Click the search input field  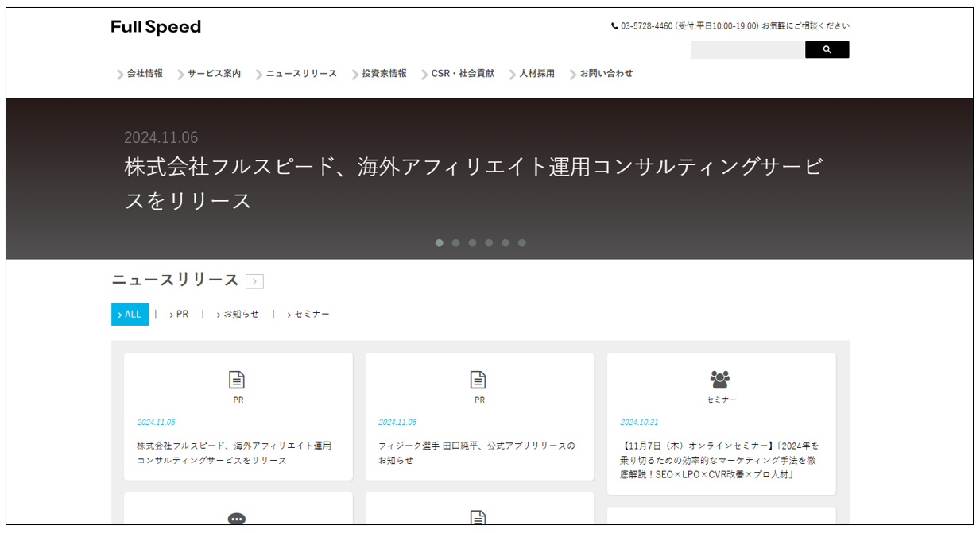(748, 50)
